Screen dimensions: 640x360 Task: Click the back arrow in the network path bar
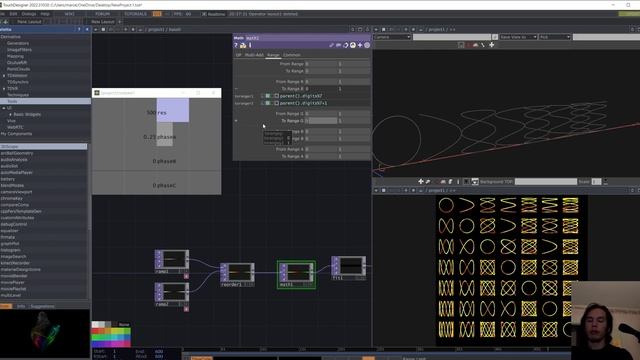(x=96, y=29)
